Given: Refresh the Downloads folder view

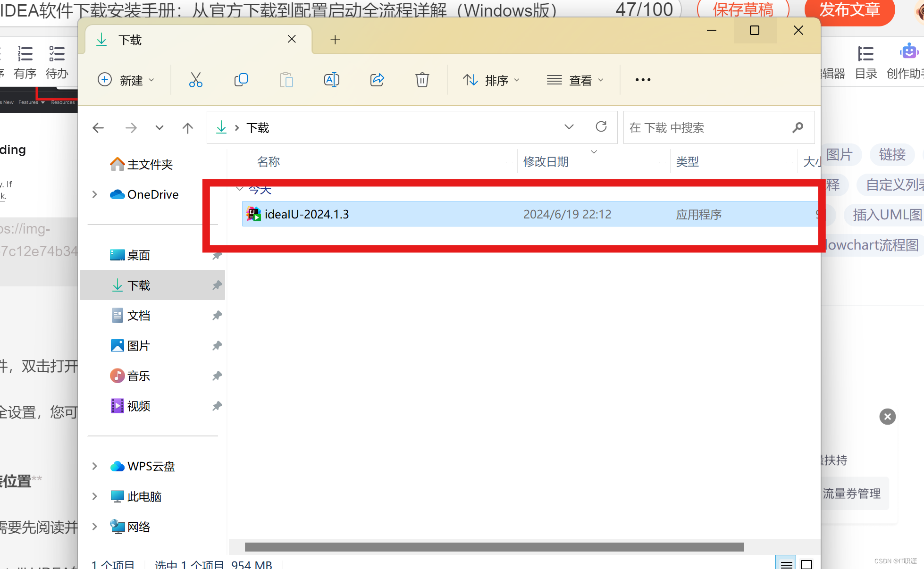Looking at the screenshot, I should point(601,126).
